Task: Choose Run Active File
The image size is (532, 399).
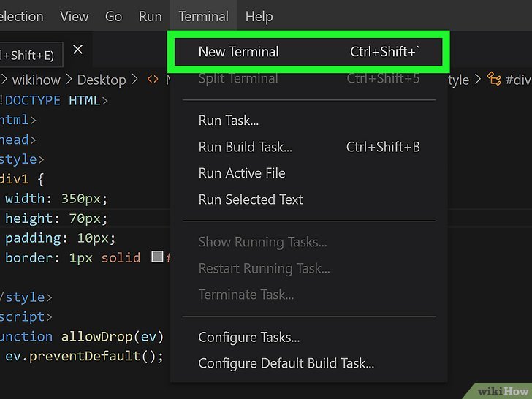Action: 308,173
